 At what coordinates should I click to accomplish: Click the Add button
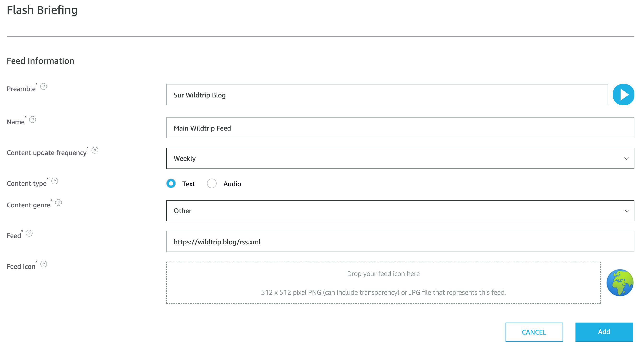tap(604, 332)
